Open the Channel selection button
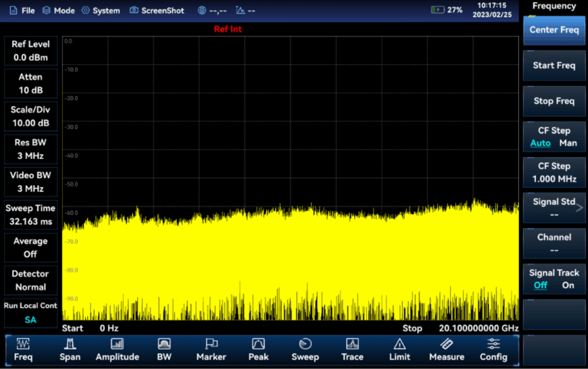Image resolution: width=588 pixels, height=369 pixels. [554, 244]
